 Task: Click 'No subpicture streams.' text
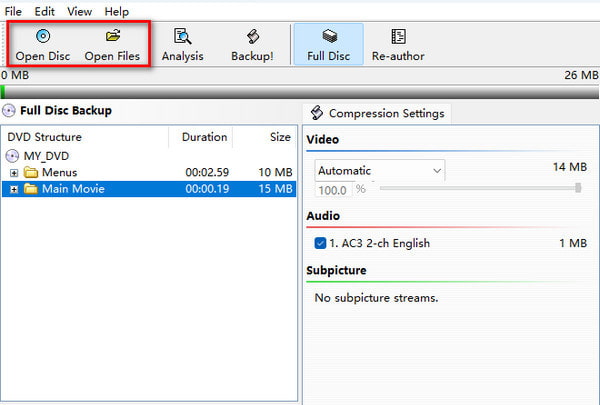pos(376,298)
